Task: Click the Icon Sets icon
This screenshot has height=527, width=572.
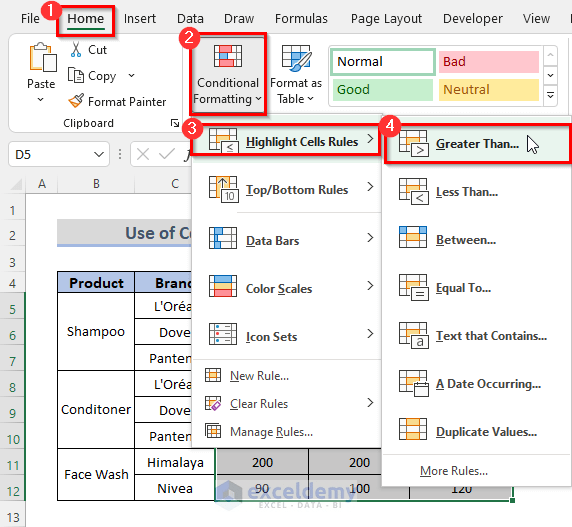Action: point(223,334)
